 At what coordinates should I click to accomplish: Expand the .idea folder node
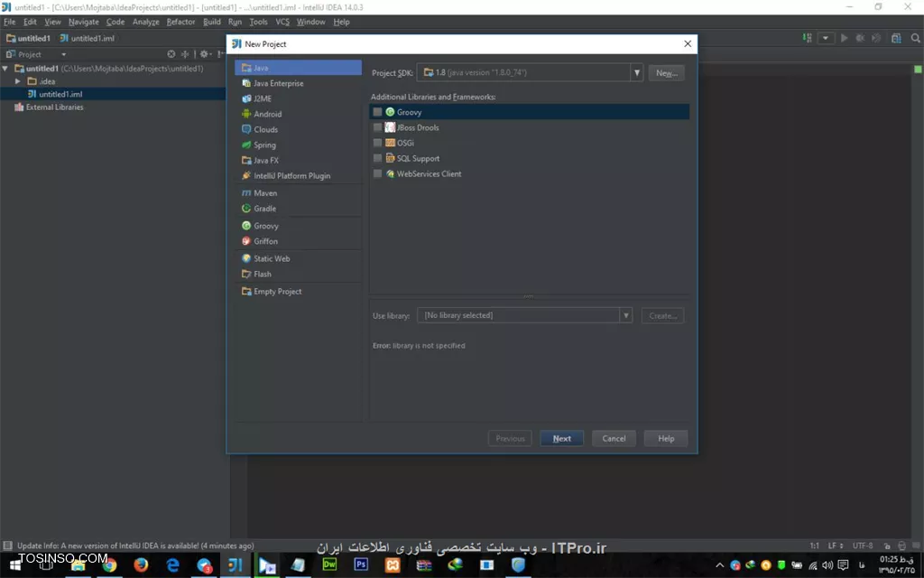pyautogui.click(x=18, y=81)
